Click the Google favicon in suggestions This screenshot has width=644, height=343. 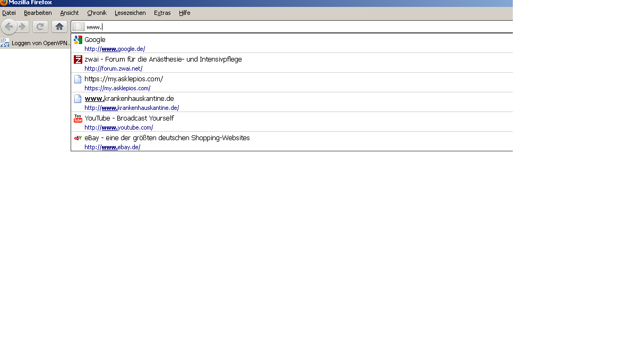78,40
